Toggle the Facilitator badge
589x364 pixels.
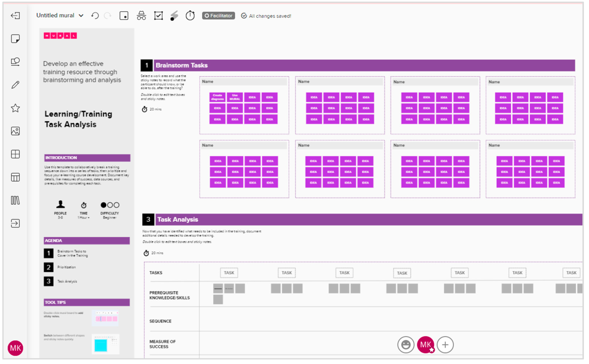218,16
